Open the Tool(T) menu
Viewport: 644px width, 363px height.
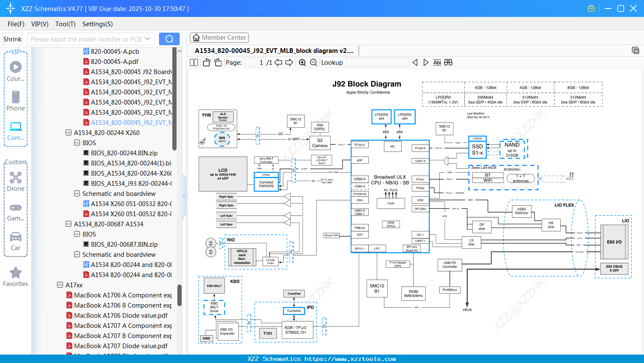(66, 24)
